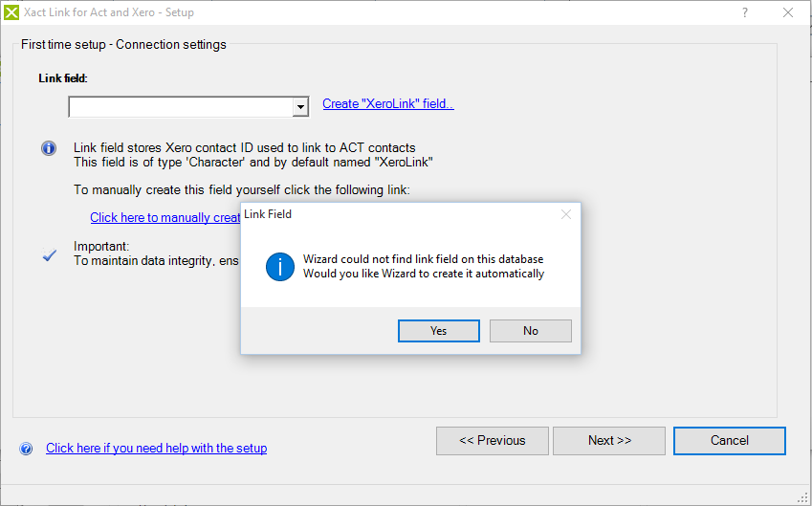Click the "Important:" note text
The height and width of the screenshot is (506, 812).
click(101, 246)
